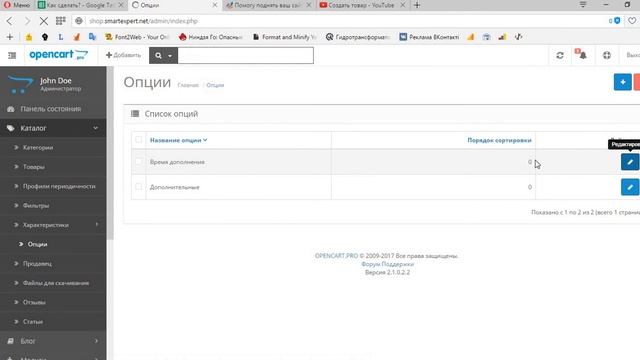Edit the Дополнительные option pencil
The width and height of the screenshot is (640, 360).
point(630,187)
